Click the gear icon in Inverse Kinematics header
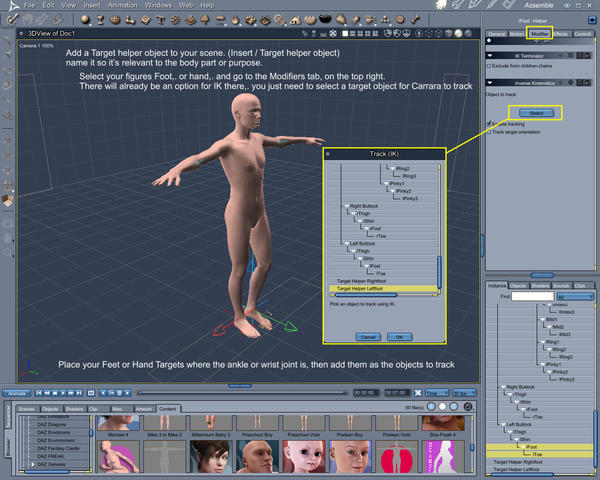 (571, 83)
